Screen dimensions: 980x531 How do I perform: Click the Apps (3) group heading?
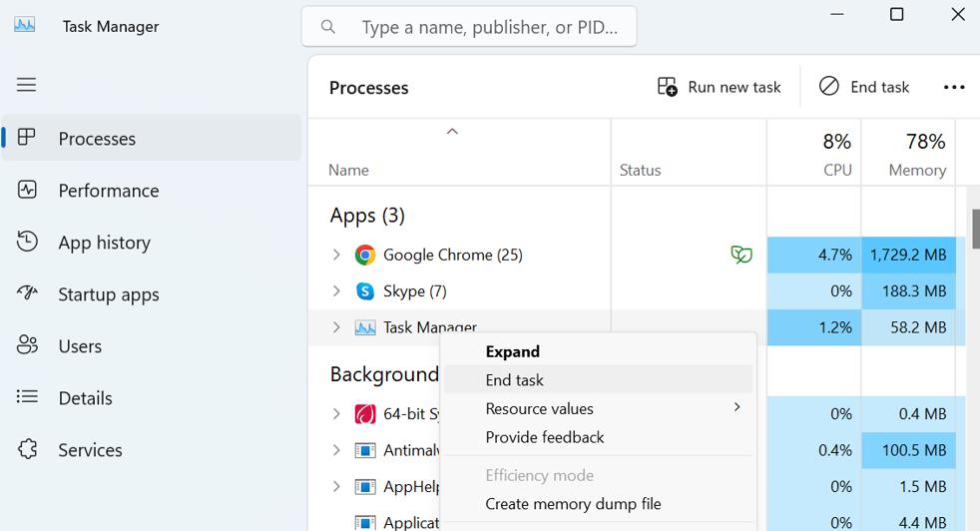point(367,216)
